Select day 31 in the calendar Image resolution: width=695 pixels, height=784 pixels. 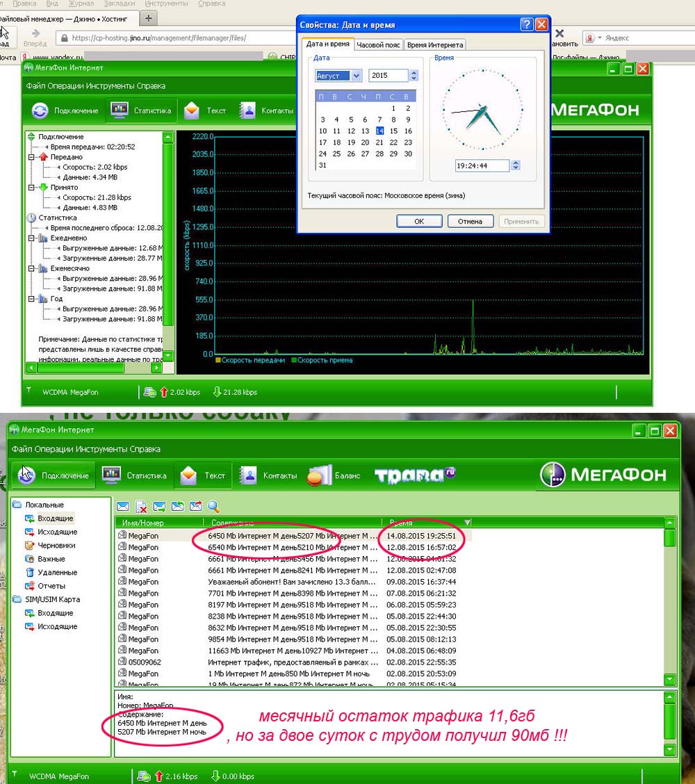coord(322,165)
